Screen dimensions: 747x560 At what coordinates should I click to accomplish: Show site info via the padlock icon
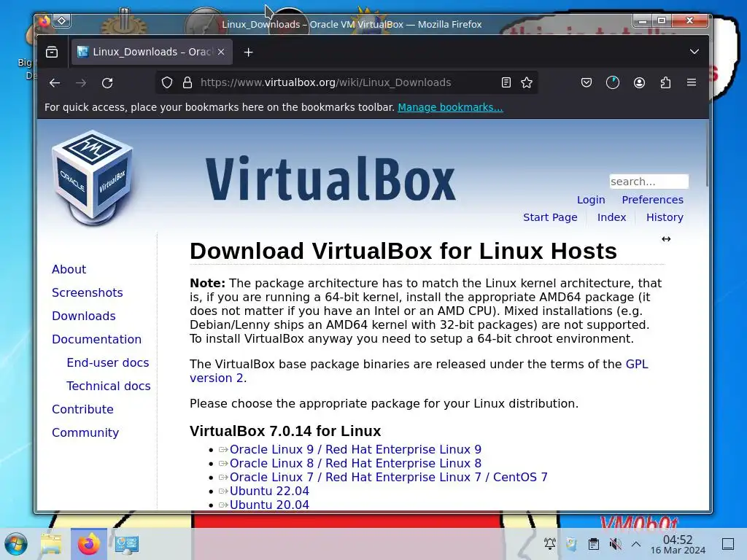pyautogui.click(x=187, y=82)
